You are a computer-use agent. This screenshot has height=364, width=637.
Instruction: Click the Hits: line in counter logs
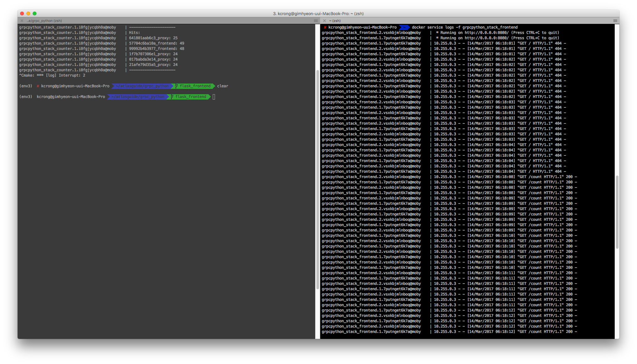pyautogui.click(x=135, y=33)
